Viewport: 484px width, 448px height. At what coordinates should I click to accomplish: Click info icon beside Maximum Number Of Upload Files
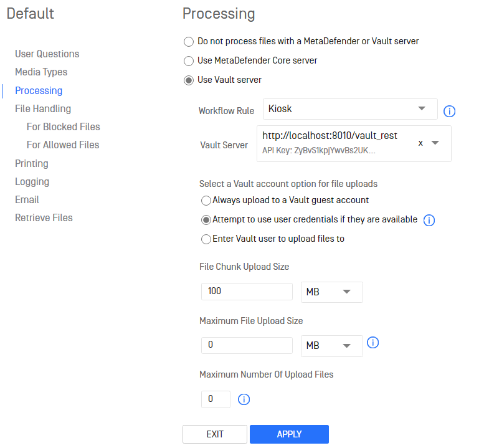(244, 399)
